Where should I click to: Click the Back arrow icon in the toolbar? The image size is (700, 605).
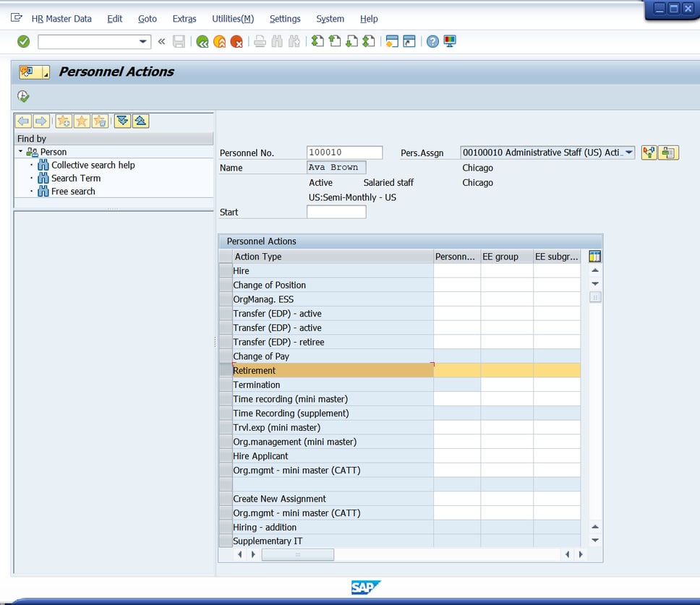click(201, 41)
